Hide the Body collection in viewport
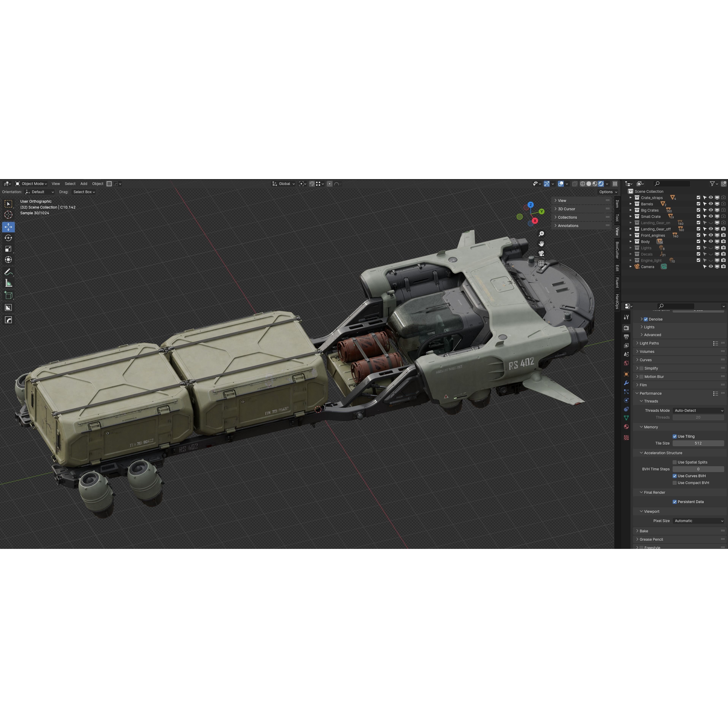728x728 pixels. (711, 241)
